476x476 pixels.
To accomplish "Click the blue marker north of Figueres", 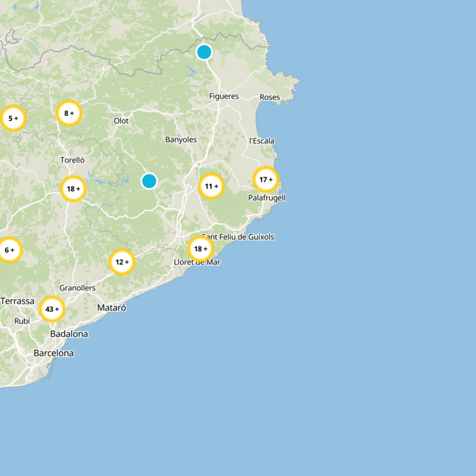I will click(205, 52).
